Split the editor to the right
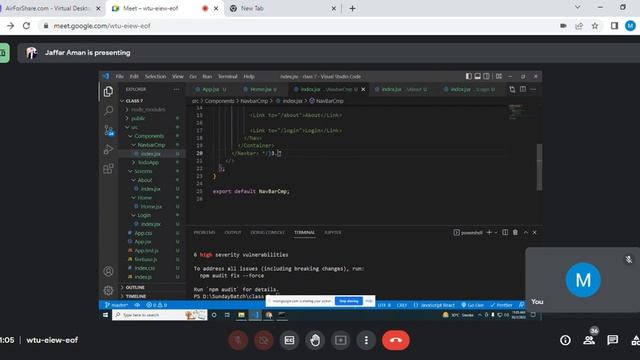Viewport: 640px width, 360px height. [523, 89]
